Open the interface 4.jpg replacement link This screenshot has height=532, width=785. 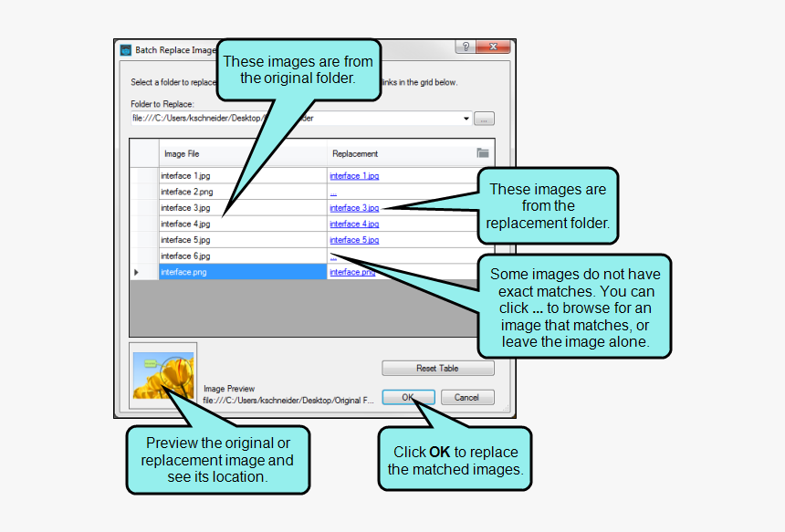354,224
